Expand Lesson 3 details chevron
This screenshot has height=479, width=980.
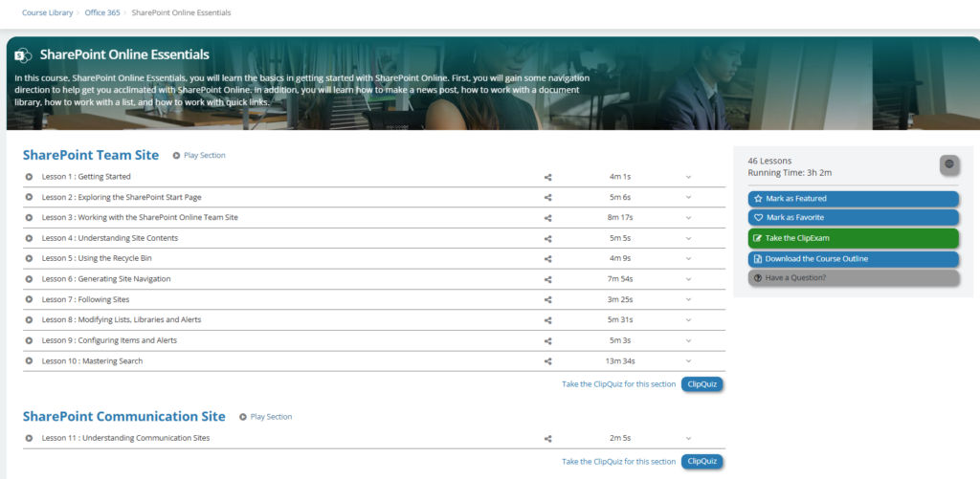689,218
